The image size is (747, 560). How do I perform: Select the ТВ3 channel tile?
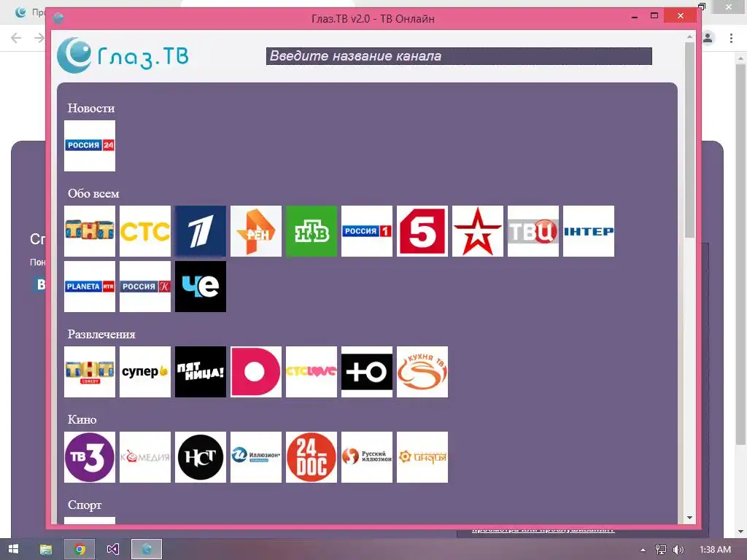(x=90, y=457)
